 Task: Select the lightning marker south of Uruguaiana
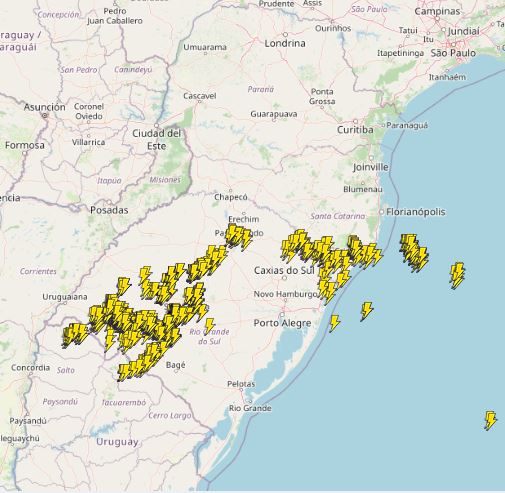pyautogui.click(x=74, y=334)
